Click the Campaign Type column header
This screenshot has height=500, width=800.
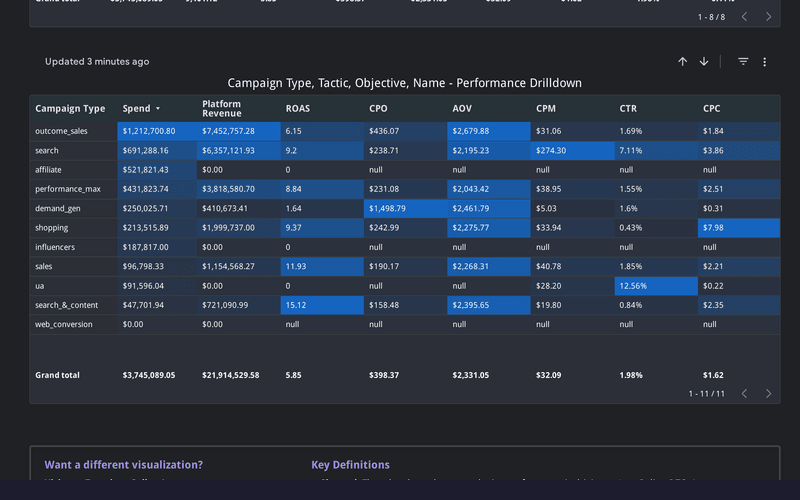click(x=70, y=108)
